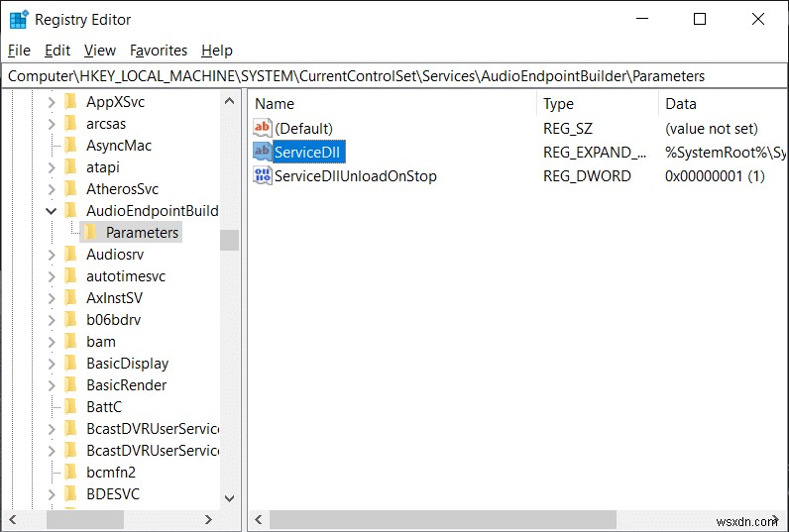Select the AppXSvc folder icon
The image size is (789, 532).
coord(71,102)
